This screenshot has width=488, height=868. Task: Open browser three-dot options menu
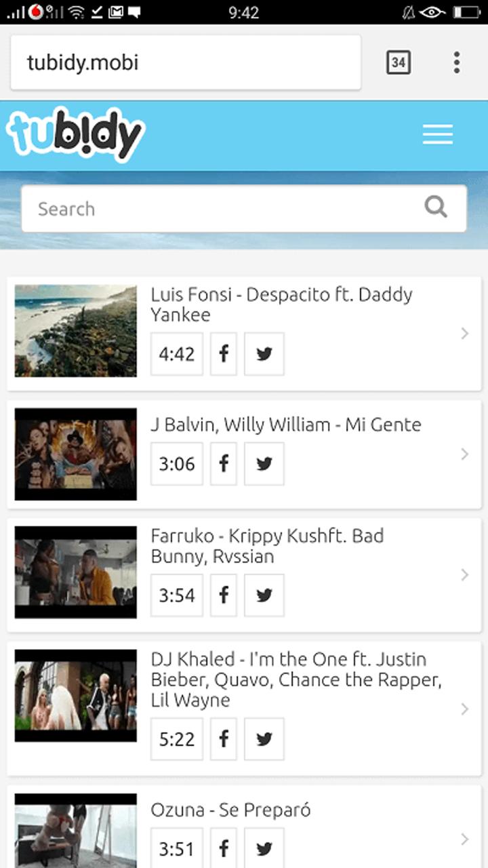[x=456, y=62]
